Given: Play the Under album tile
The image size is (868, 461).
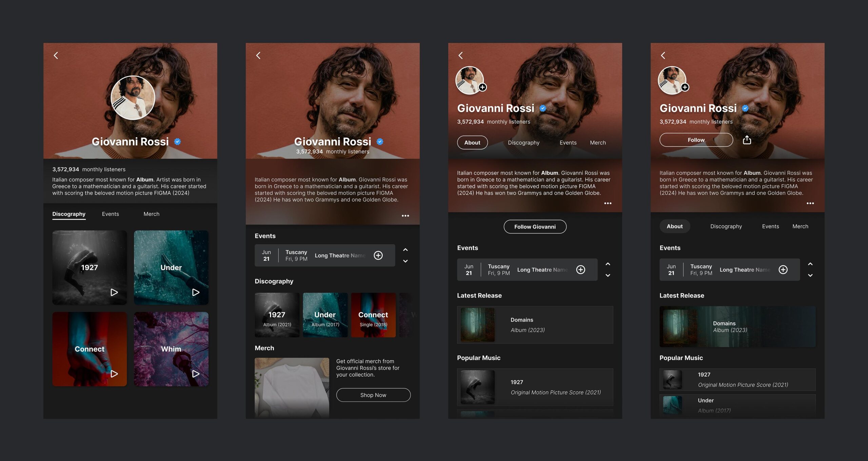Looking at the screenshot, I should [196, 292].
